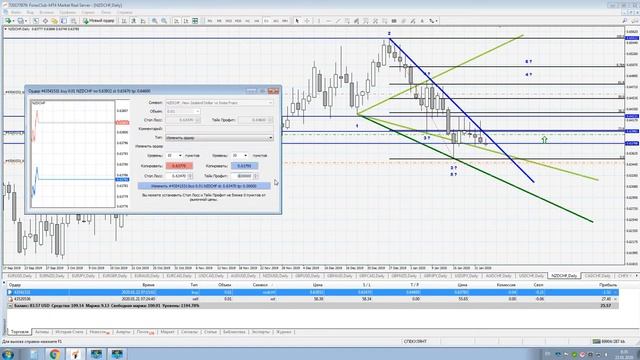The height and width of the screenshot is (360, 640).
Task: Open the История Счета terminal tab
Action: coord(69,332)
